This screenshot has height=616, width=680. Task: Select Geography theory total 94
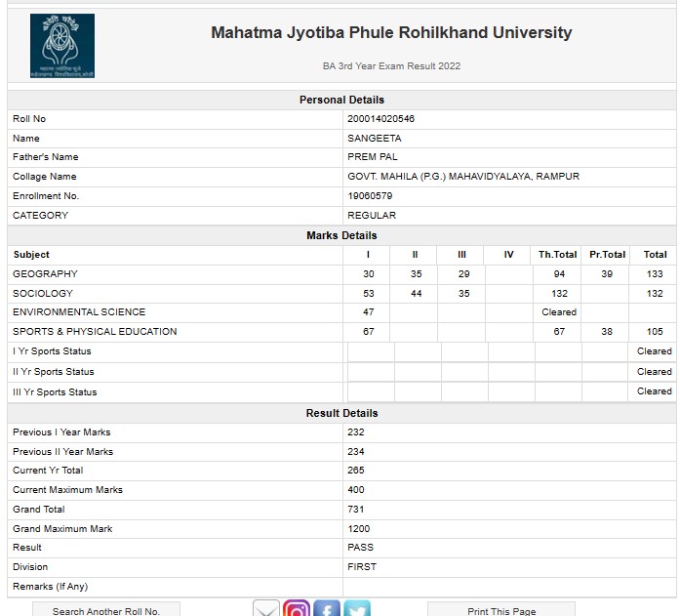pyautogui.click(x=559, y=273)
